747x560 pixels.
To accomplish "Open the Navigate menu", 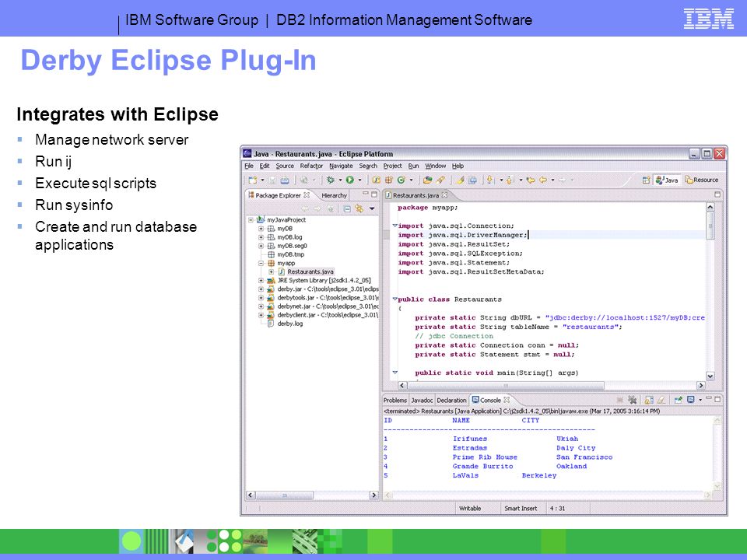I will tap(341, 166).
